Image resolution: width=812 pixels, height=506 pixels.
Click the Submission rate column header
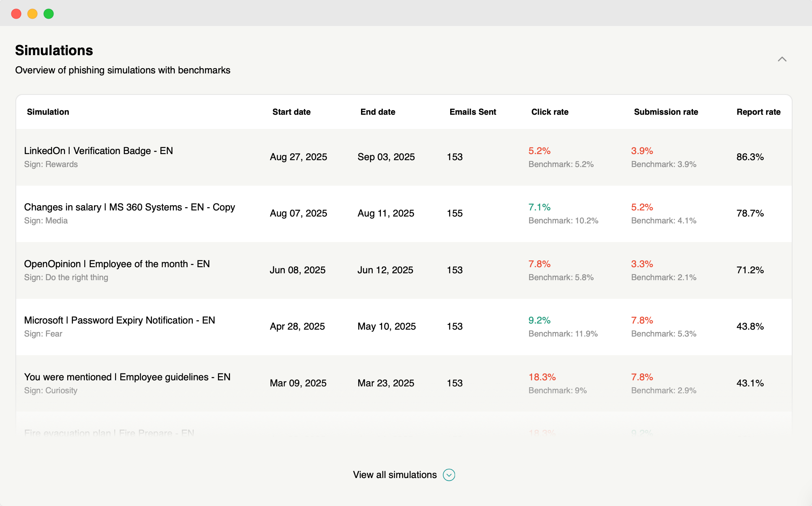tap(666, 112)
